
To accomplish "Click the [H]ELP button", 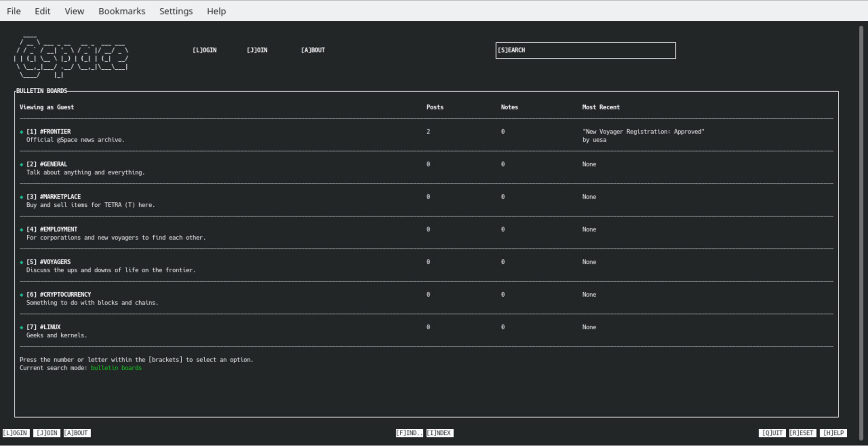I will click(833, 433).
